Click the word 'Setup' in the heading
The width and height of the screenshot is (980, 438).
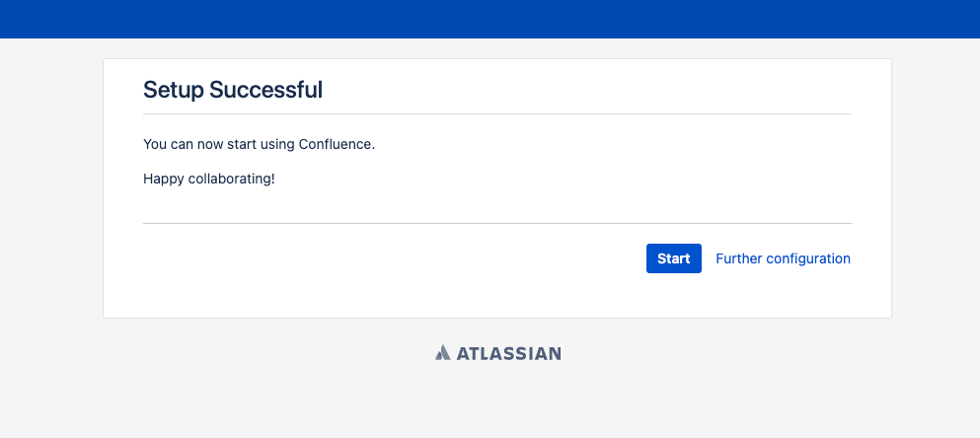click(174, 90)
